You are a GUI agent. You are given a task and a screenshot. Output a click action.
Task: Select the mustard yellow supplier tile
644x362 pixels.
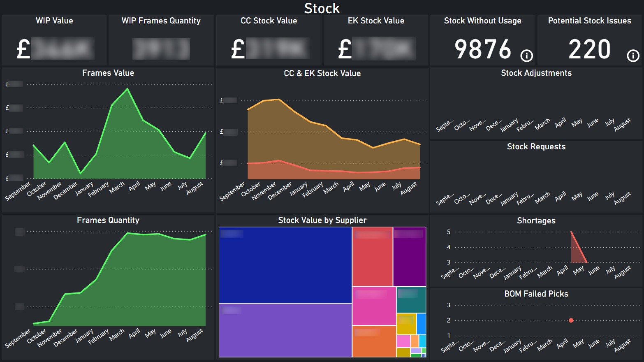point(406,324)
